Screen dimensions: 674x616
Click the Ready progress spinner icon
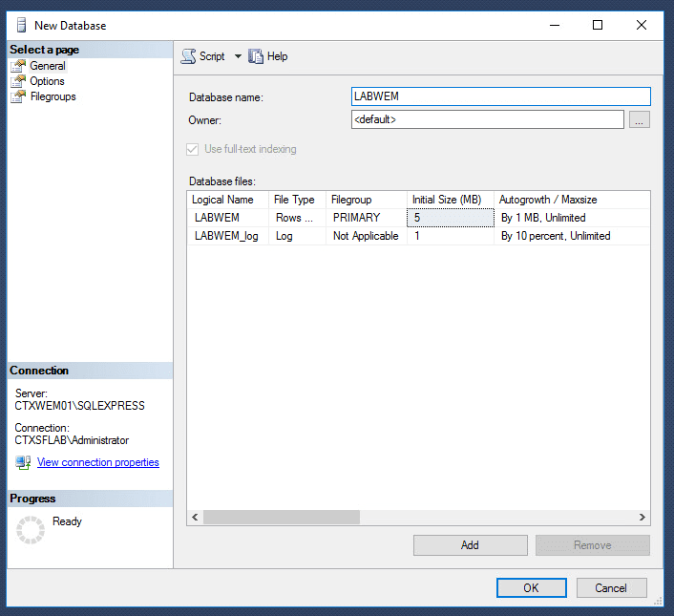coord(31,530)
